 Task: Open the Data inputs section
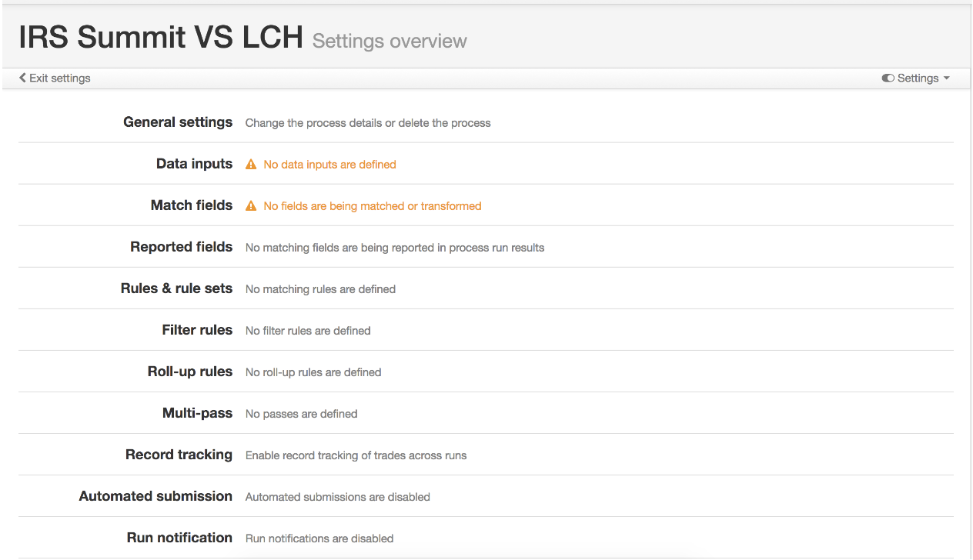point(194,164)
